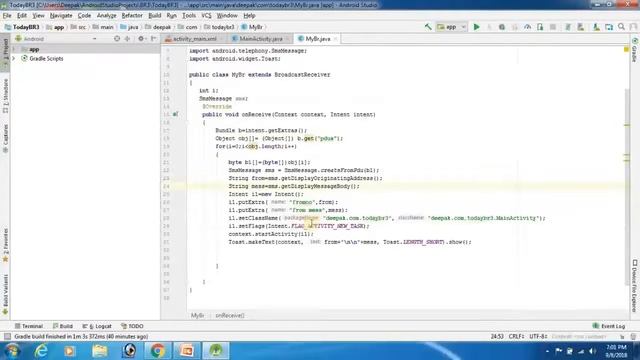Image resolution: width=640 pixels, height=360 pixels.
Task: Open the Build tool window button
Action: pyautogui.click(x=62, y=326)
